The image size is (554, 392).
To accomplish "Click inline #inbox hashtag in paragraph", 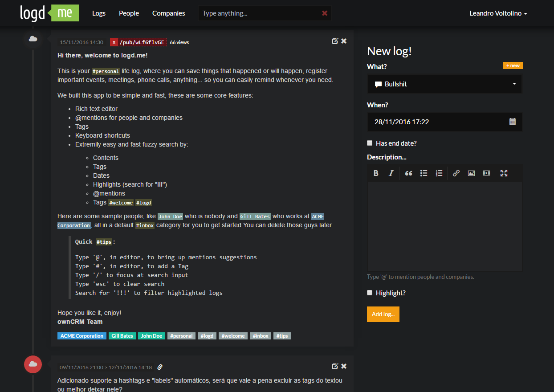I will click(145, 225).
